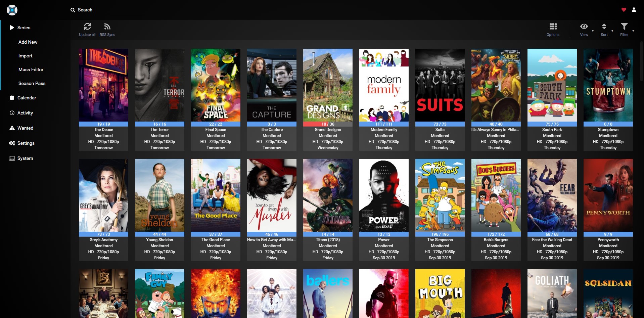Click the Update all refresh icon
This screenshot has width=644, height=318.
pos(87,27)
